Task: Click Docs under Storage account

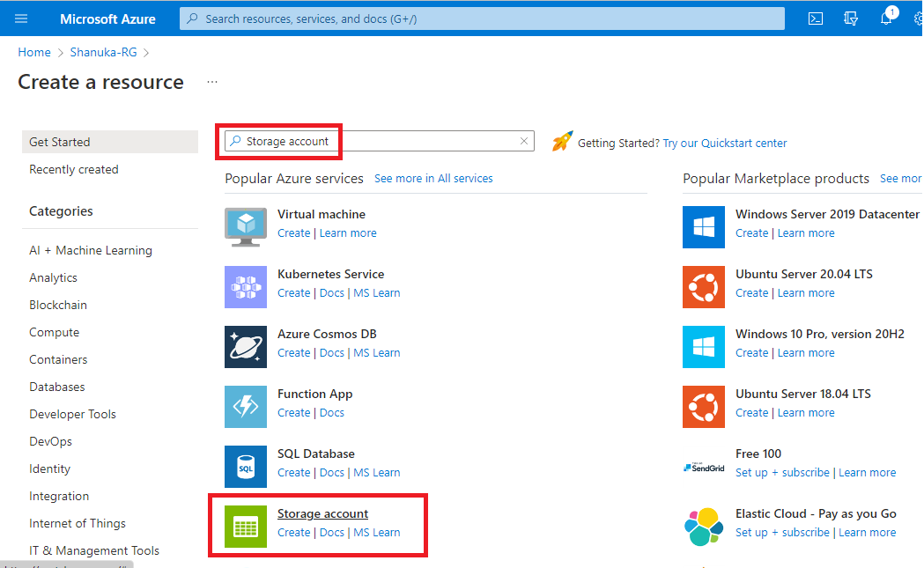Action: point(332,533)
